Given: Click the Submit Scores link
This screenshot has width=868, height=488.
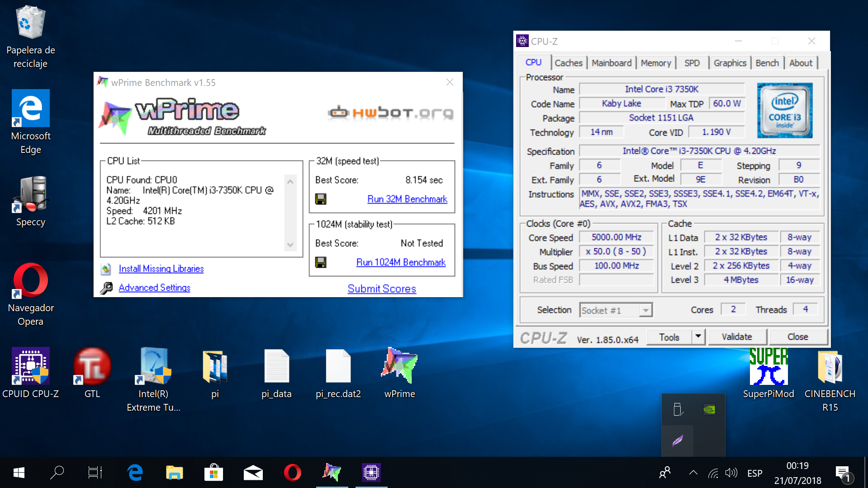Looking at the screenshot, I should click(x=382, y=289).
